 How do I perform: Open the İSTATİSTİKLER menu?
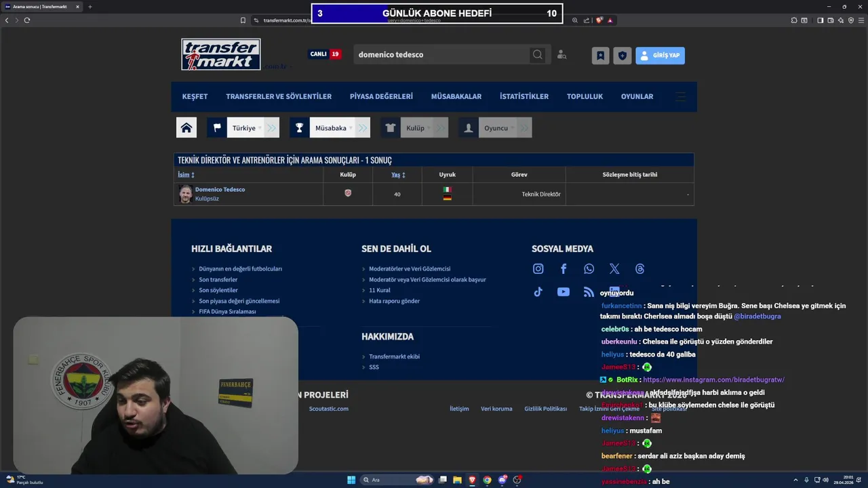click(x=524, y=96)
